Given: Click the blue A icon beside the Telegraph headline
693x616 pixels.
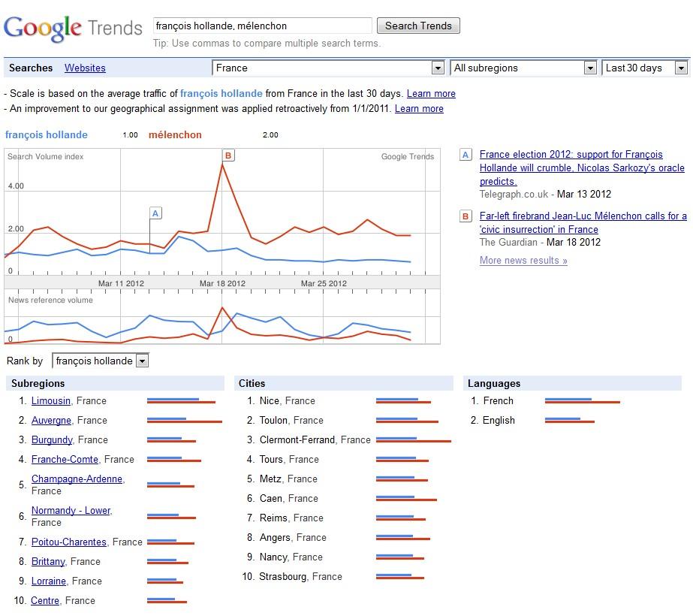Looking at the screenshot, I should coord(466,156).
